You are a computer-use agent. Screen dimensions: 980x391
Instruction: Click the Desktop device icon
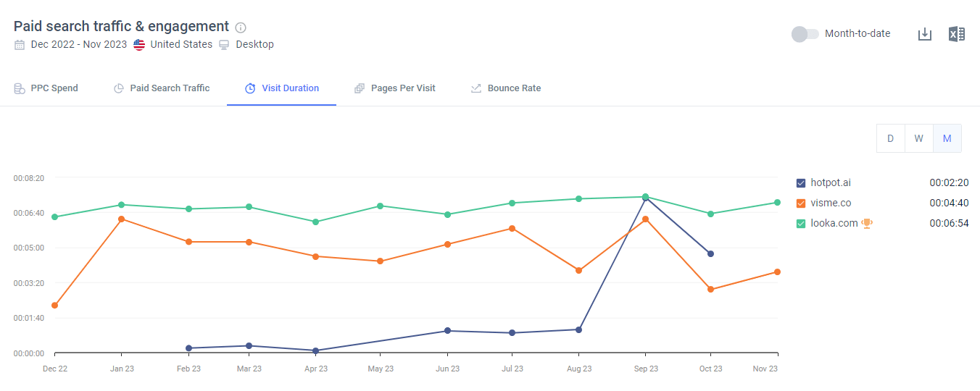(224, 45)
